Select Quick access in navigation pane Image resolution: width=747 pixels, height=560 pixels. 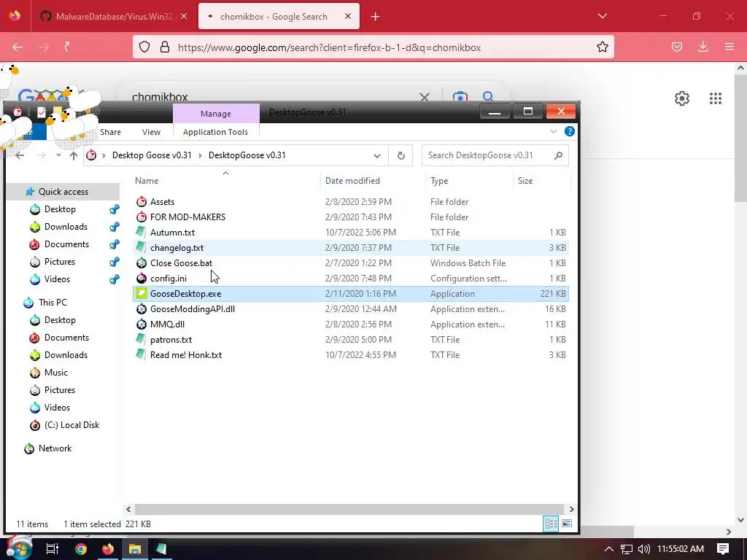tap(63, 192)
